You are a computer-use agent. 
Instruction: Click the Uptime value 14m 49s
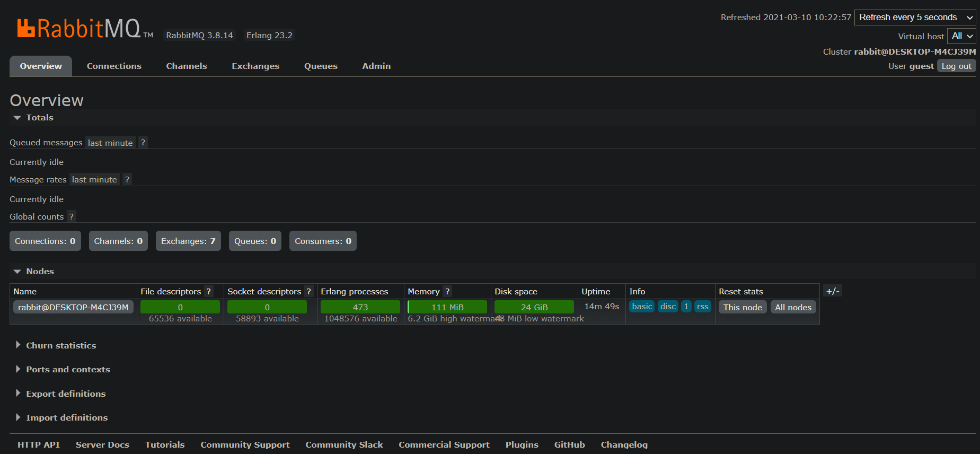click(x=602, y=307)
